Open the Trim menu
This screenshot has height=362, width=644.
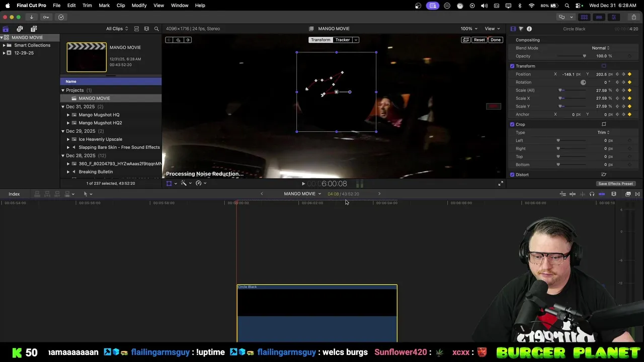tap(87, 6)
